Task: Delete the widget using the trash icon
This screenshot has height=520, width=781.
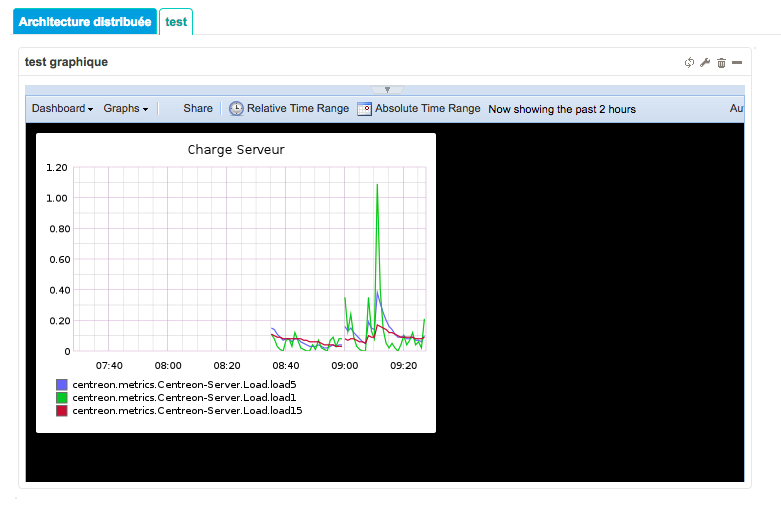Action: 721,63
